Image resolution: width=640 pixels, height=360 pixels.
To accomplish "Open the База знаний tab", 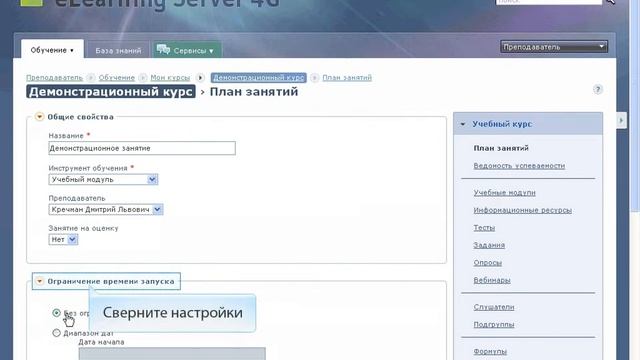I will point(118,51).
